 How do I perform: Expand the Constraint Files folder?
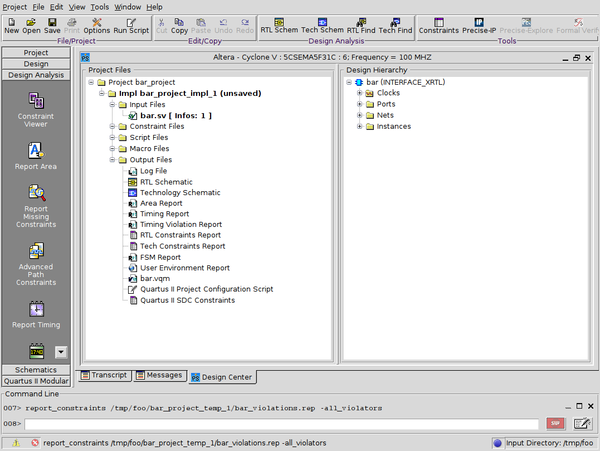(111, 126)
